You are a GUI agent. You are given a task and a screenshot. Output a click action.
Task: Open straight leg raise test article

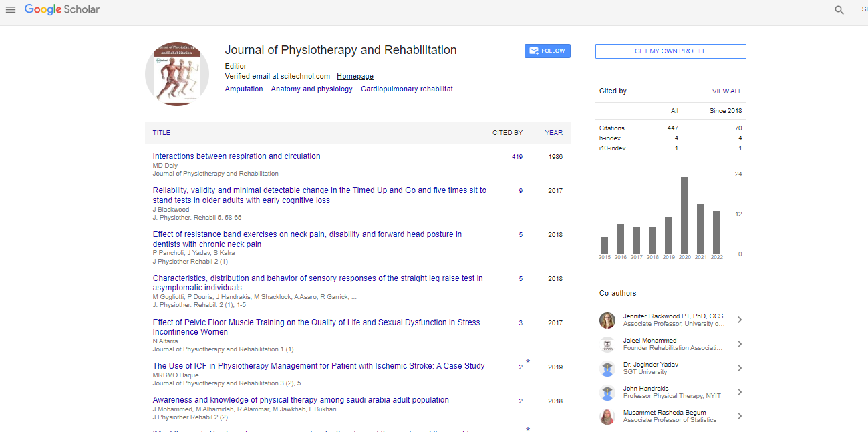coord(318,283)
